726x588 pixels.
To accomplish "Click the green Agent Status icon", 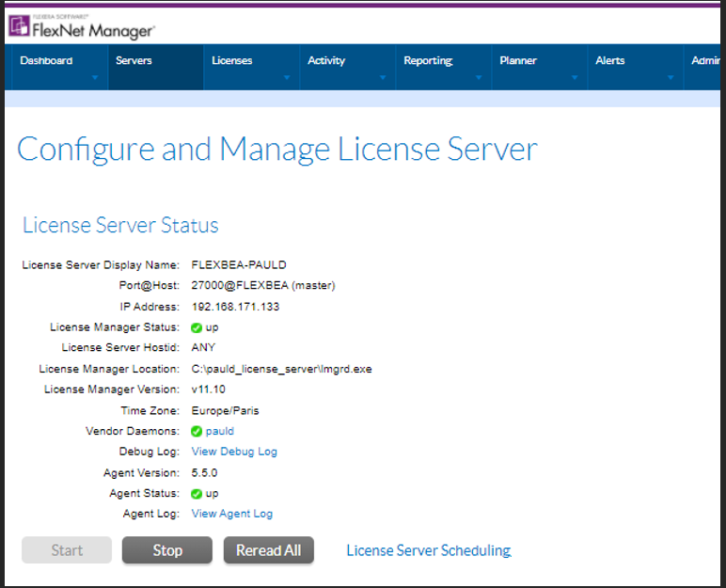I will point(197,494).
